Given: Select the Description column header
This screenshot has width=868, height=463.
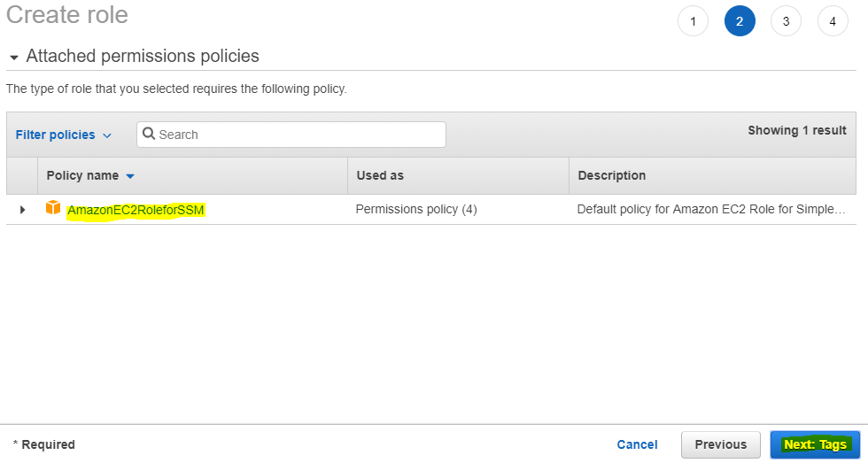Looking at the screenshot, I should click(x=612, y=175).
